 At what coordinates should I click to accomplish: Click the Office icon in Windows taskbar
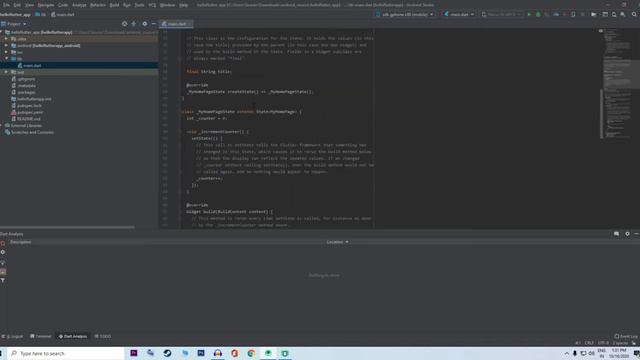234,353
